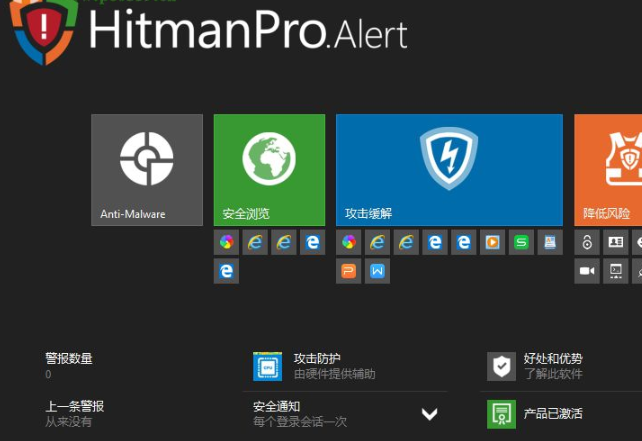Click the document editor icon beside the green S
Image resolution: width=642 pixels, height=441 pixels.
pyautogui.click(x=550, y=242)
